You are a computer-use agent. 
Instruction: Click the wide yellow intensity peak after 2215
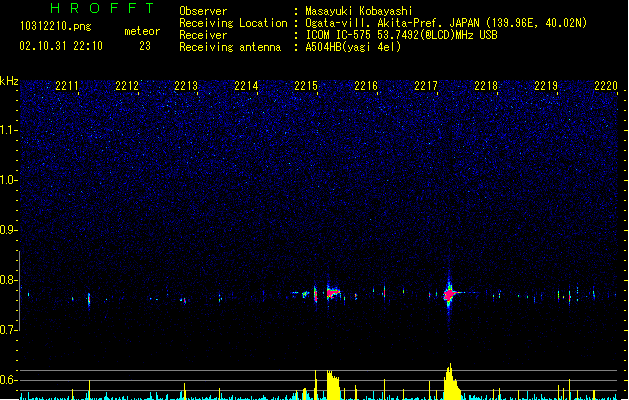[333, 385]
